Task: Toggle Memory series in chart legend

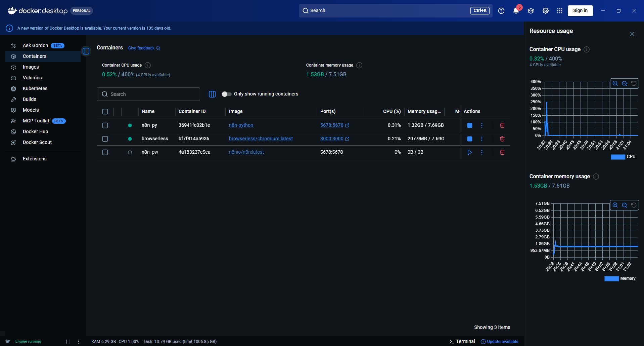Action: [620, 278]
